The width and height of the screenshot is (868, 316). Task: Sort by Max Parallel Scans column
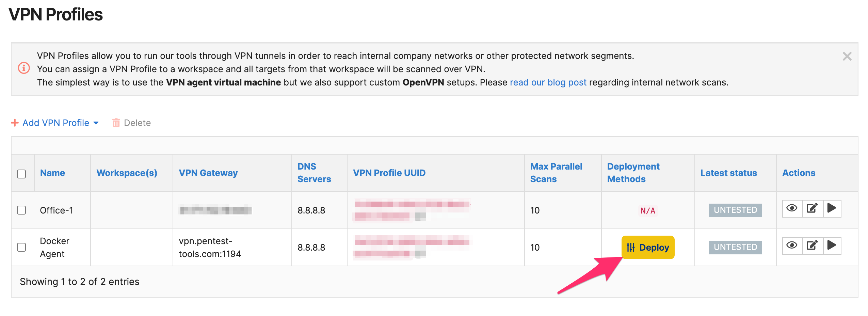point(556,173)
